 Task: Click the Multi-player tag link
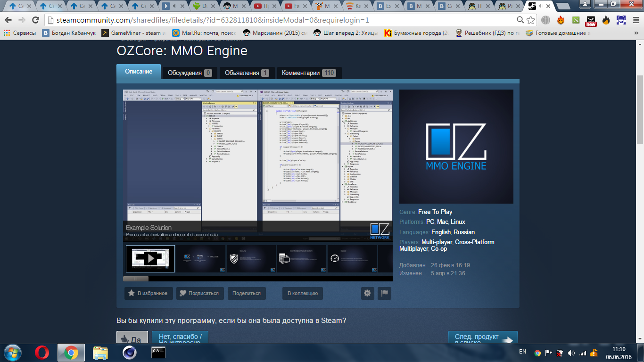(x=437, y=242)
